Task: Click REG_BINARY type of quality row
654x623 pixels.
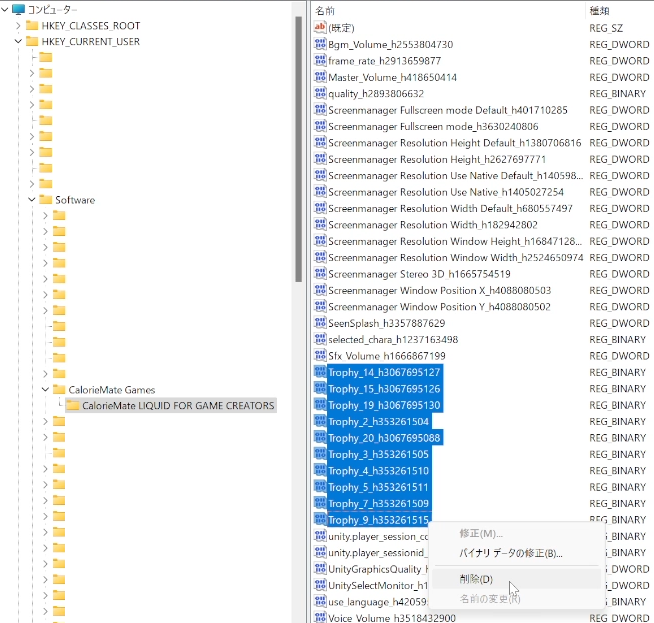Action: pyautogui.click(x=618, y=93)
